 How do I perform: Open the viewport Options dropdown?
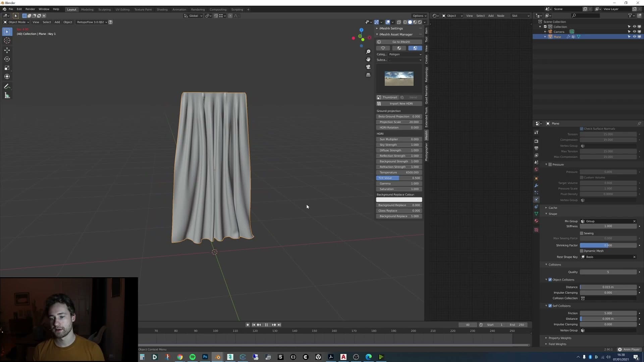419,16
